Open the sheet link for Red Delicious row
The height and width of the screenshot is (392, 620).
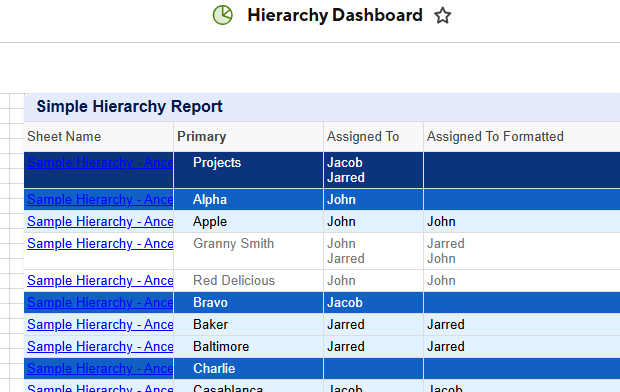(100, 280)
